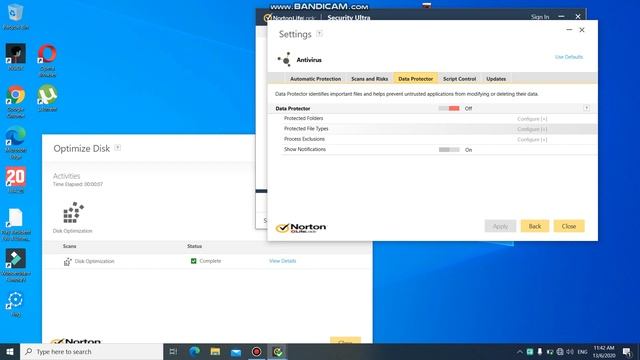
Task: Open the notification center icon
Action: pos(627,351)
